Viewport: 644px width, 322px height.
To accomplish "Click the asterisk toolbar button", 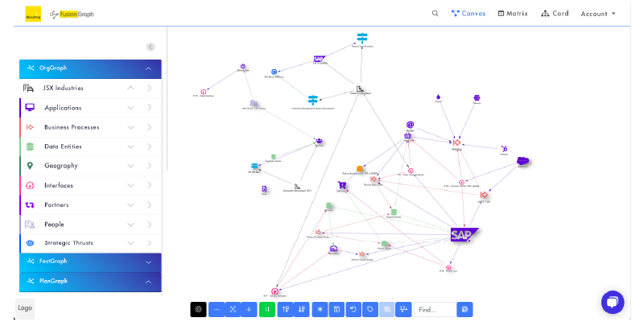I will pos(320,309).
